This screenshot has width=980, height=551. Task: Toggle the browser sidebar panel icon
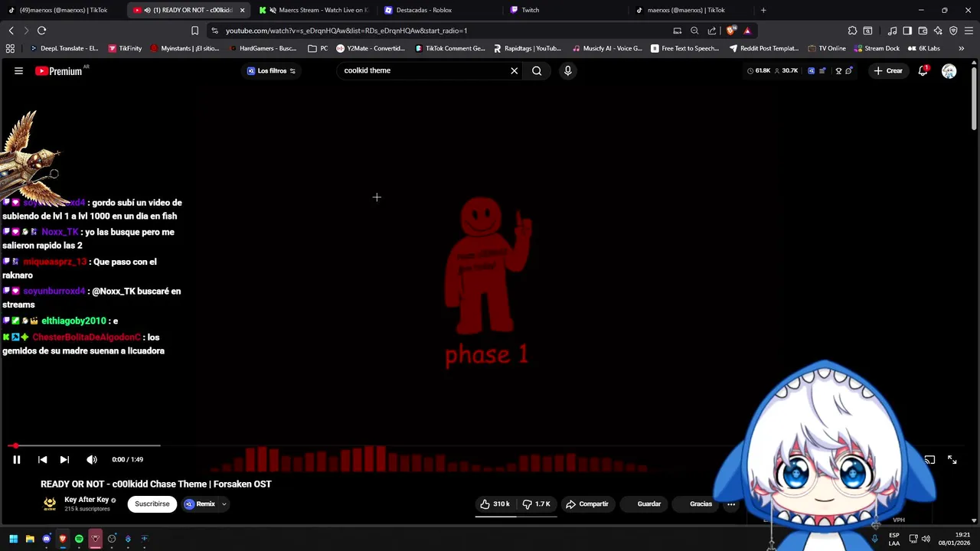click(907, 31)
